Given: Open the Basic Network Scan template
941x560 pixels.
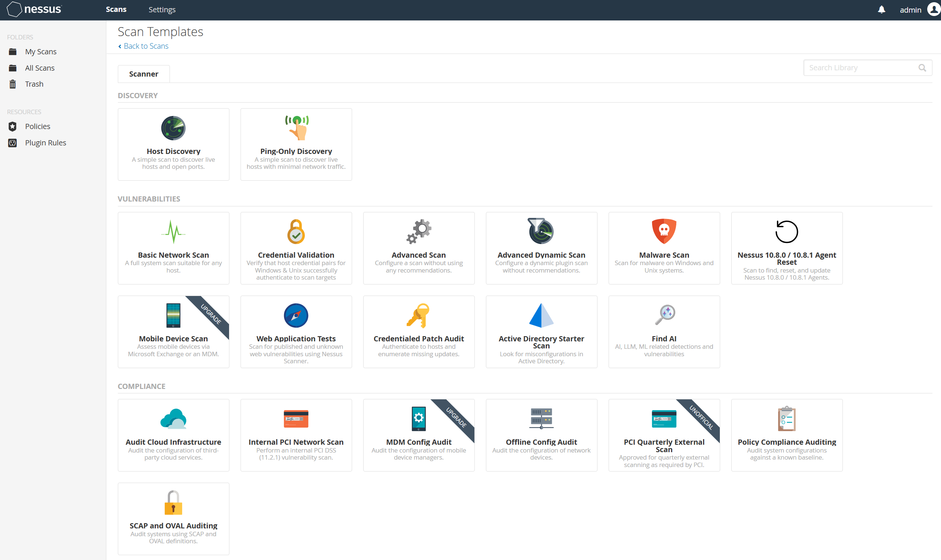Looking at the screenshot, I should (173, 248).
